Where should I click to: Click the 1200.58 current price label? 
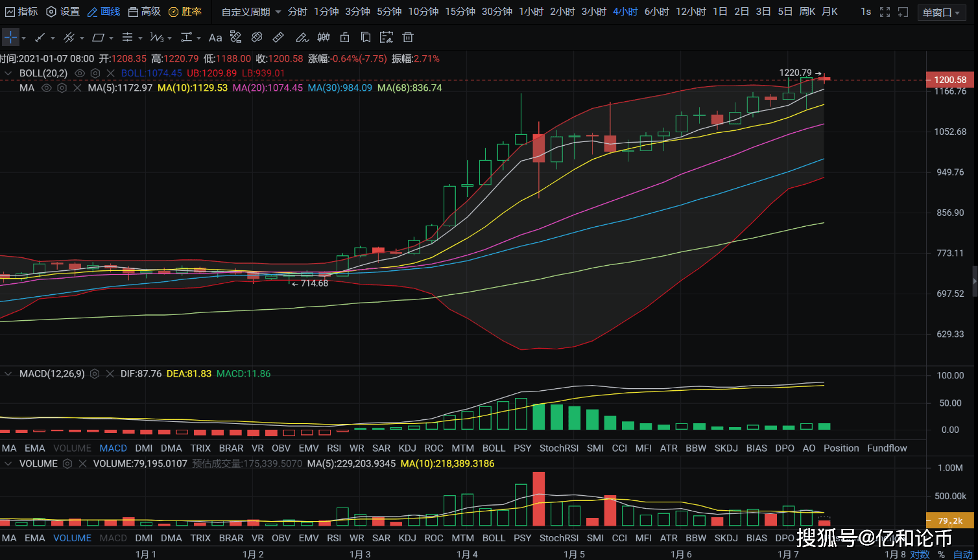pyautogui.click(x=950, y=80)
